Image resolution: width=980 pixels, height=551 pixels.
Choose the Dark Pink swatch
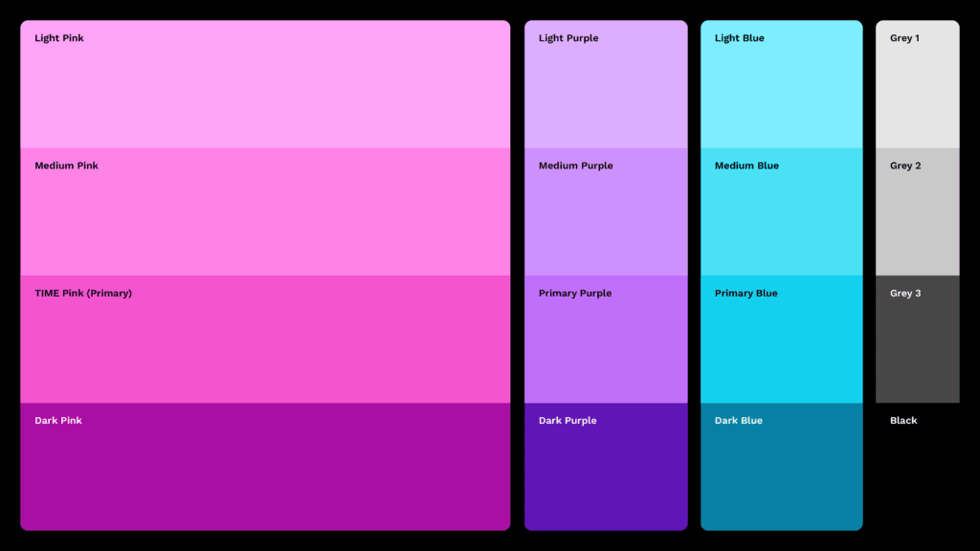[x=265, y=467]
